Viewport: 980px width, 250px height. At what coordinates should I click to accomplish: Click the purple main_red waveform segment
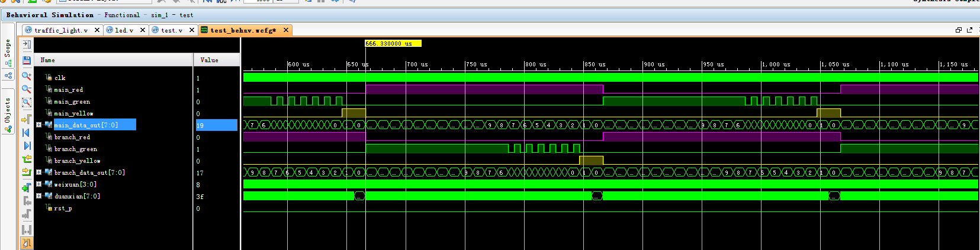484,89
